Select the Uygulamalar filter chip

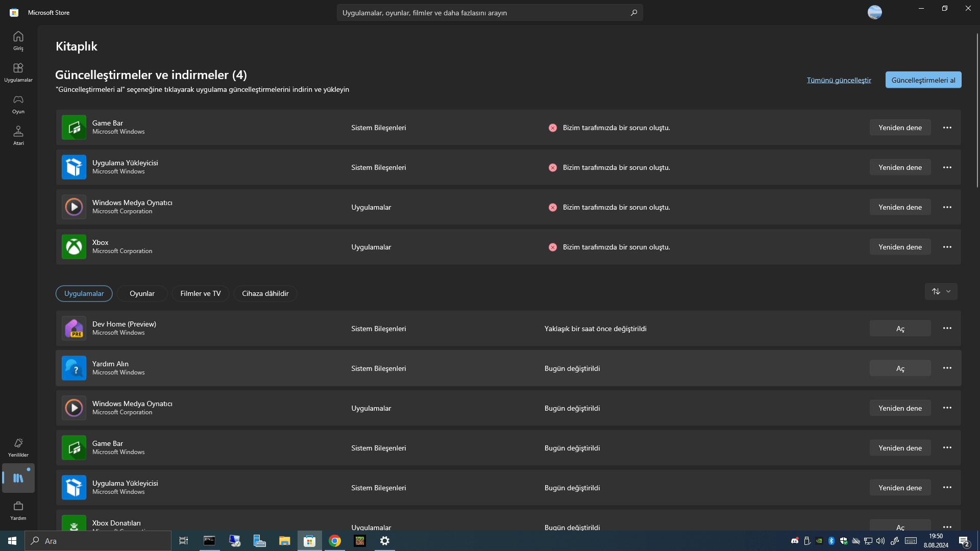tap(84, 293)
